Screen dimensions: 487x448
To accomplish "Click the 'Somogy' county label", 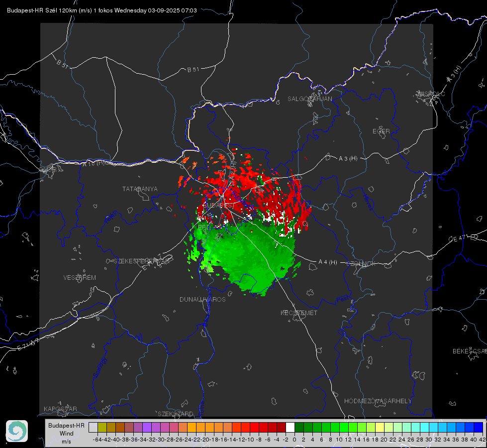I will pyautogui.click(x=100, y=367).
